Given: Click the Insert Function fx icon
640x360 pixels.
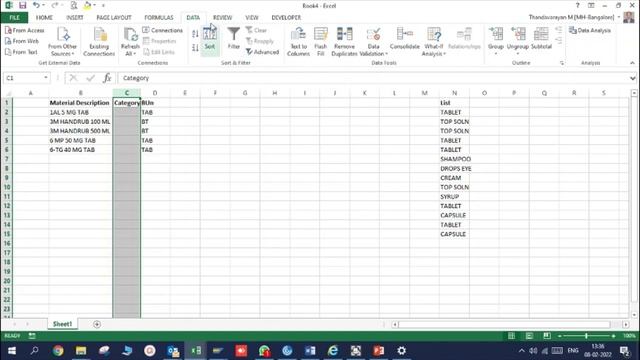Looking at the screenshot, I should [107, 78].
